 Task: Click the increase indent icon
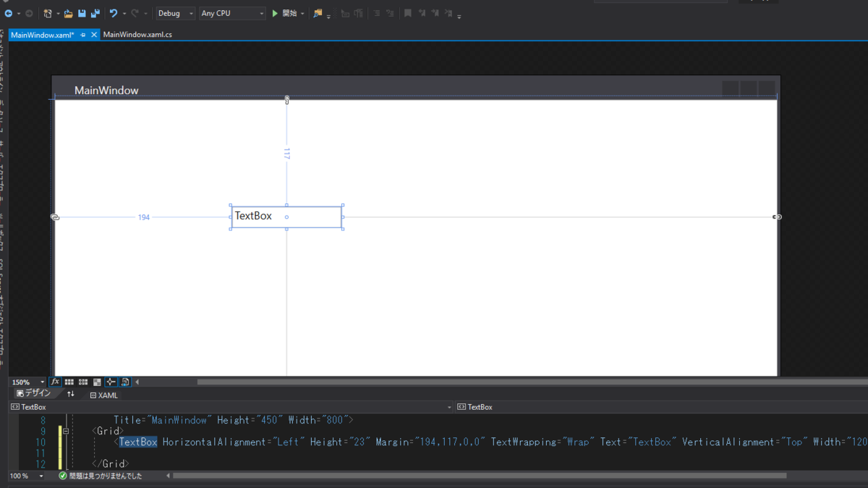pos(391,13)
